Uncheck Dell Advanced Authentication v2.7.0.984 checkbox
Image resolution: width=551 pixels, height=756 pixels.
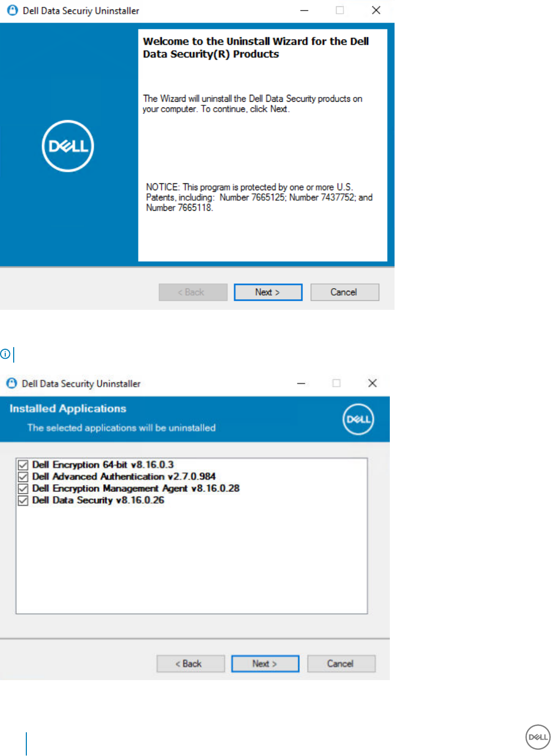click(23, 477)
